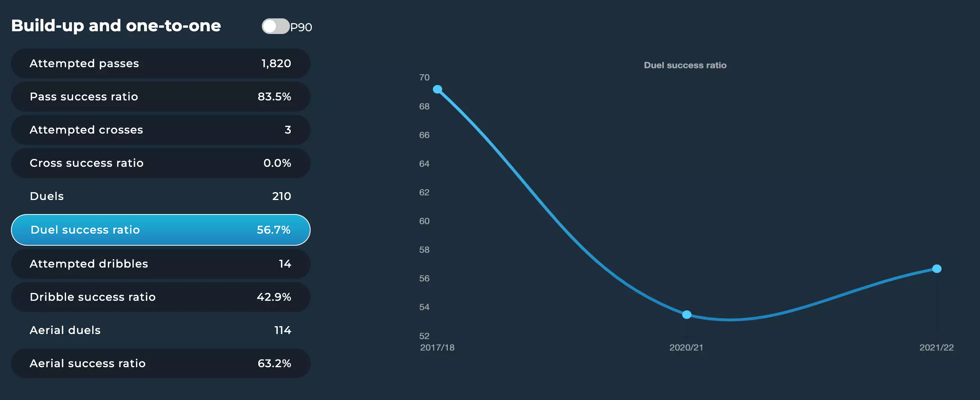Screen dimensions: 980x400
Task: Click the Attempted crosses stat row
Action: coord(161,130)
